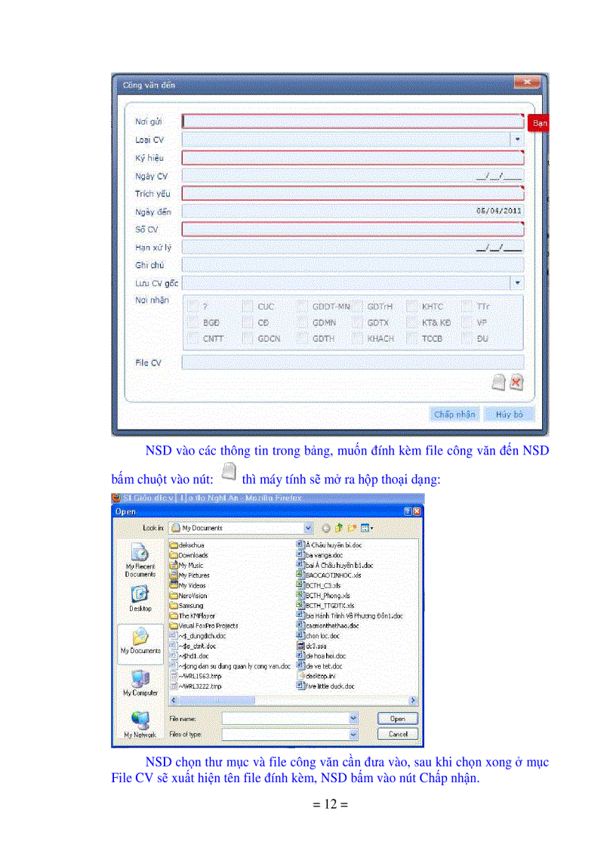The image size is (616, 848).
Task: Open the Lưu CV gốc dropdown
Action: tap(517, 282)
